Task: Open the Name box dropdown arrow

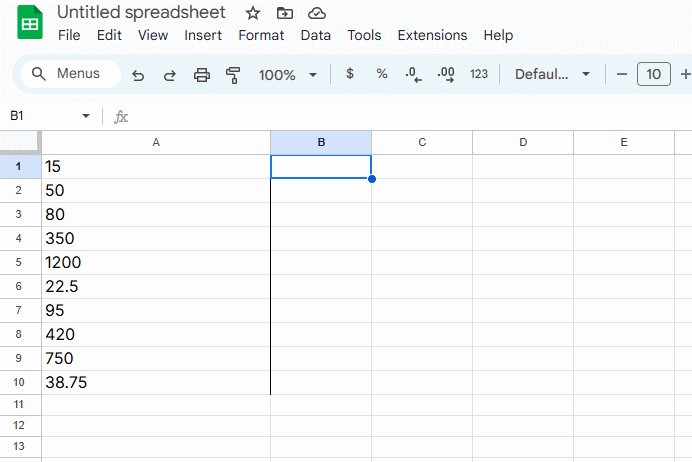Action: [85, 117]
